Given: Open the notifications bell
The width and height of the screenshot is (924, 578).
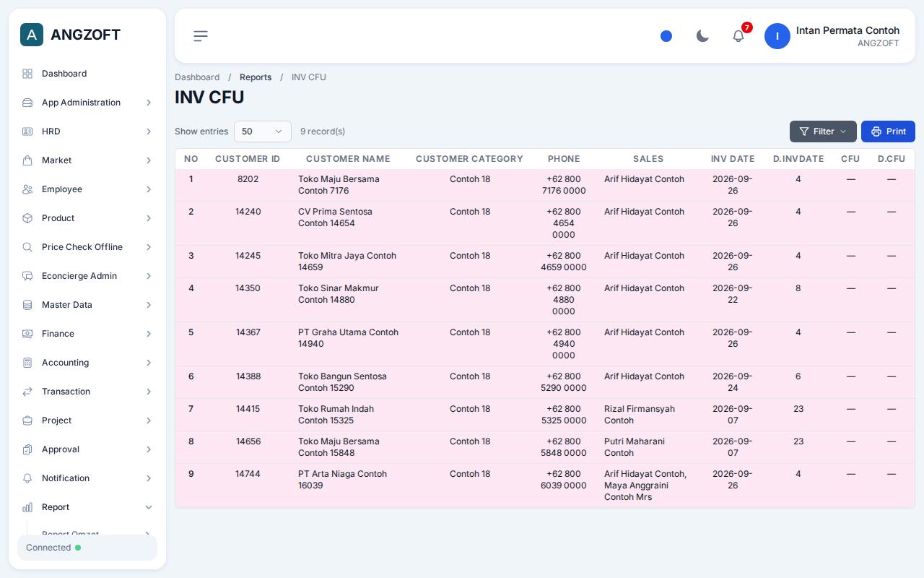Looking at the screenshot, I should click(738, 36).
